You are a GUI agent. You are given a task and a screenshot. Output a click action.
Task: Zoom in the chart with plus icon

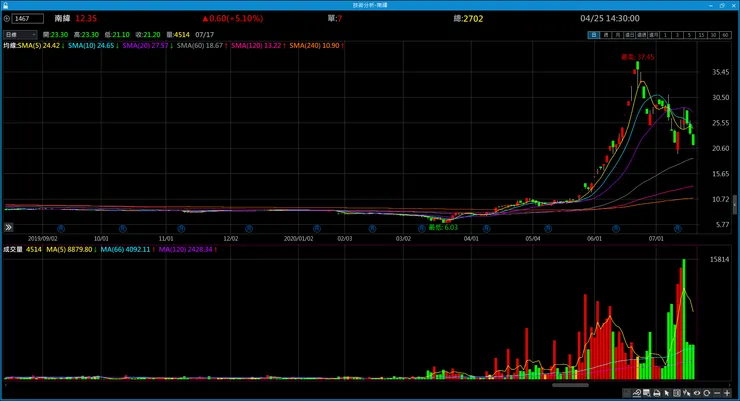point(727,393)
